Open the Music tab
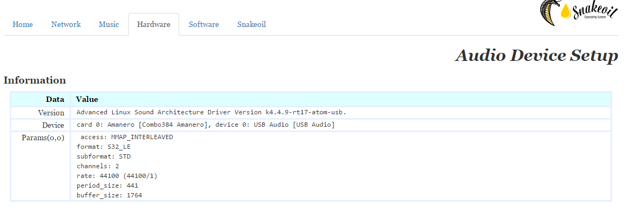The height and width of the screenshot is (213, 644). [109, 24]
